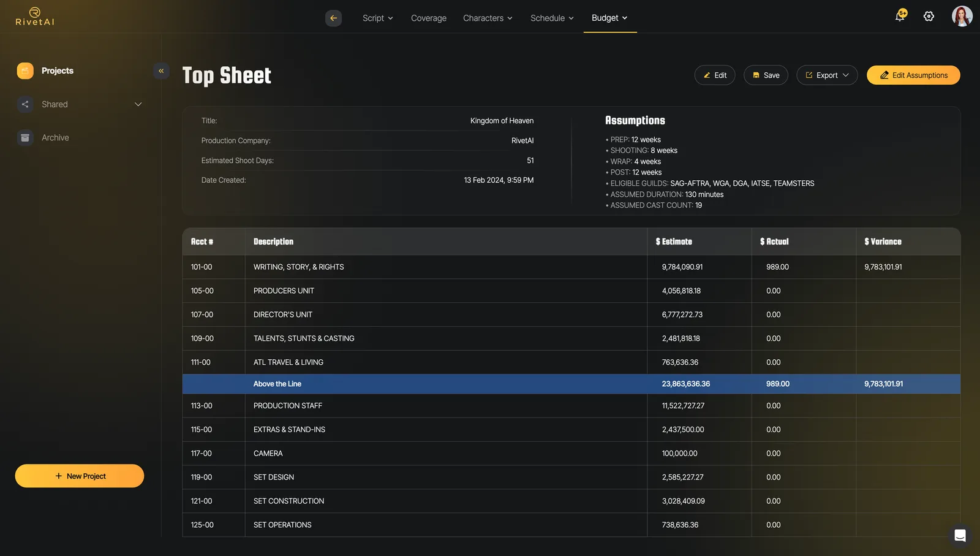
Task: Create a New Project
Action: click(80, 476)
